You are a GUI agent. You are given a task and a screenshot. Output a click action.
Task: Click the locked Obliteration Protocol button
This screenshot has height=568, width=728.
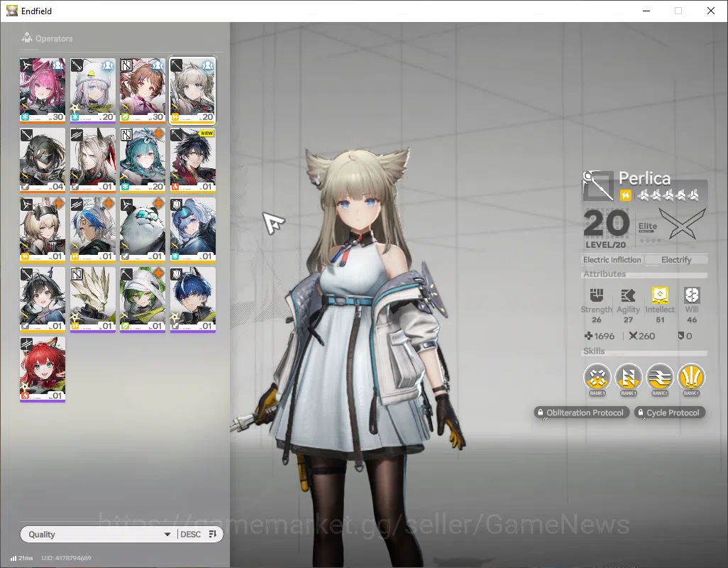coord(581,413)
